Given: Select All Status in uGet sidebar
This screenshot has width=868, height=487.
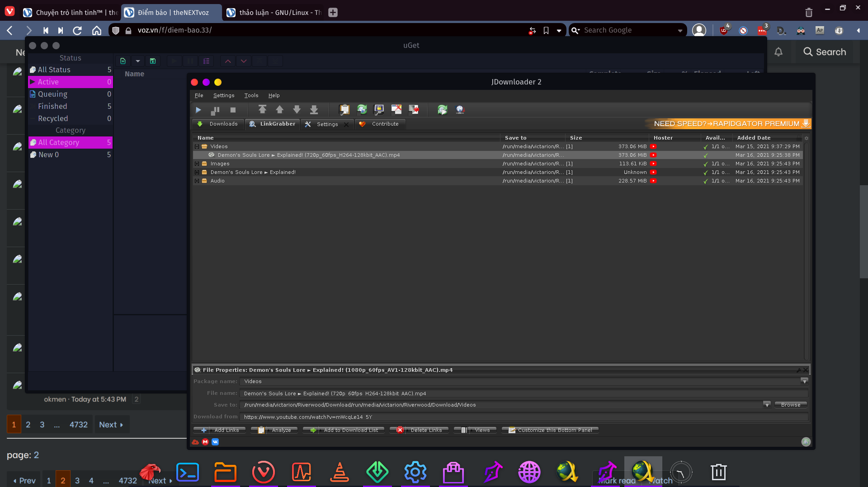Looking at the screenshot, I should coord(71,70).
